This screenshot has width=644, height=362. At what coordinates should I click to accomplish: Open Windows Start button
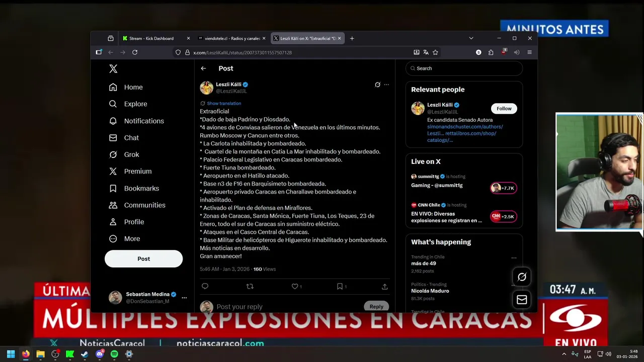pyautogui.click(x=11, y=354)
